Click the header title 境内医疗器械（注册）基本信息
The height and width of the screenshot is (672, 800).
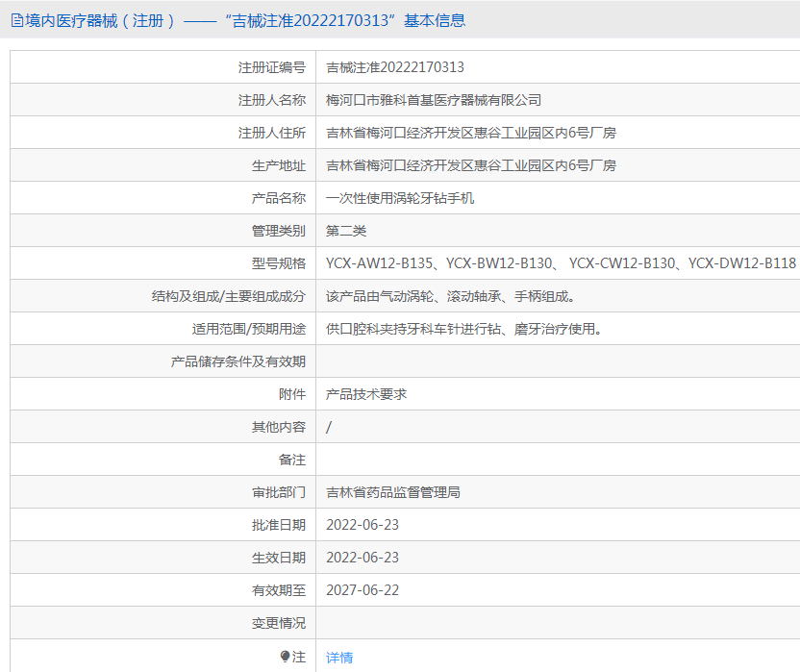[x=245, y=20]
